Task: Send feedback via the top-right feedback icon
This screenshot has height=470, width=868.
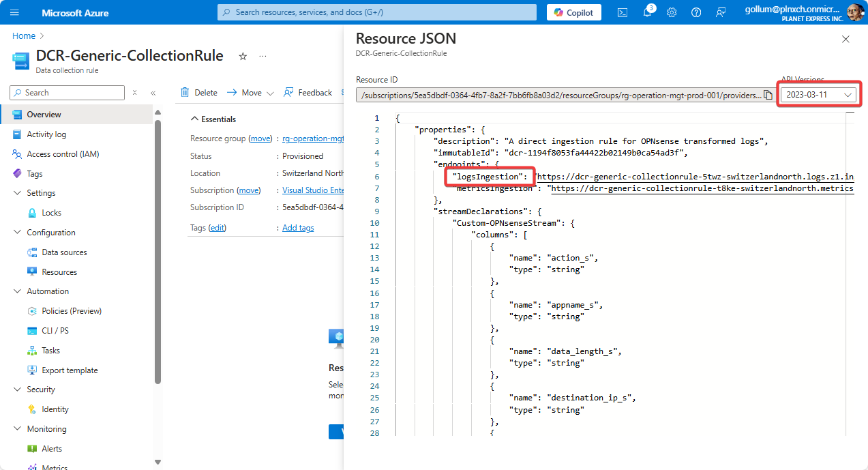Action: point(721,12)
